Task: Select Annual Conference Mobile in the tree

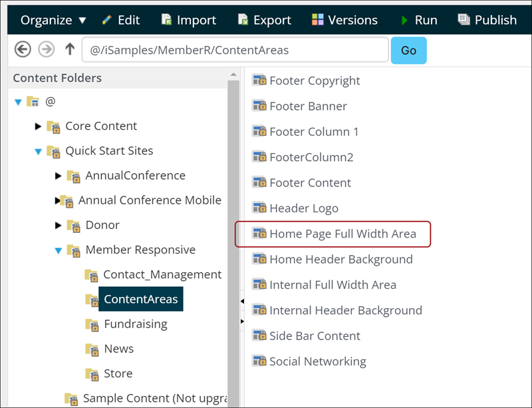Action: 150,200
